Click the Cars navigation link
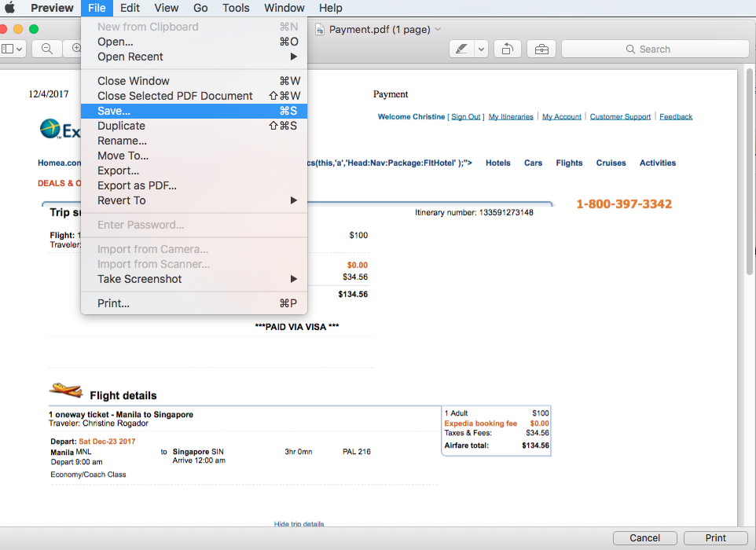The image size is (756, 550). click(x=533, y=163)
